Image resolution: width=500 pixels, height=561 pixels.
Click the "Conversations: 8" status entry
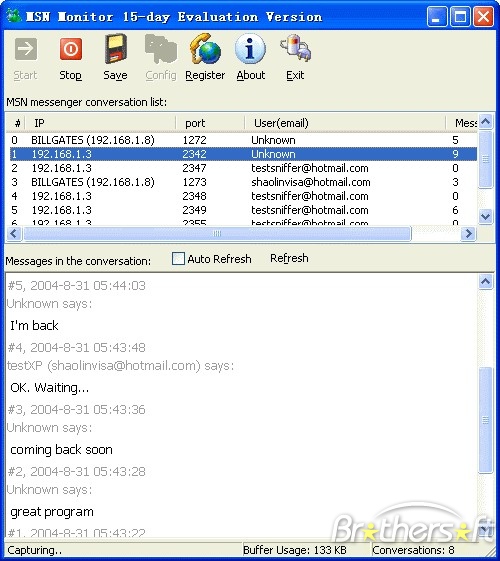pyautogui.click(x=413, y=550)
